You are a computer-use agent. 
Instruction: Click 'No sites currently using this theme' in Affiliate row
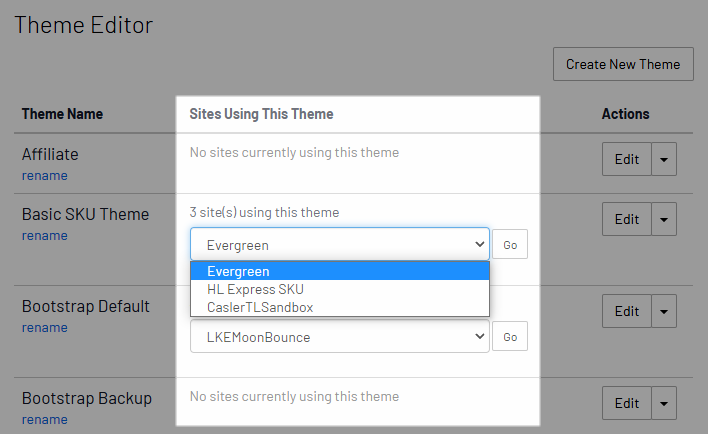294,153
